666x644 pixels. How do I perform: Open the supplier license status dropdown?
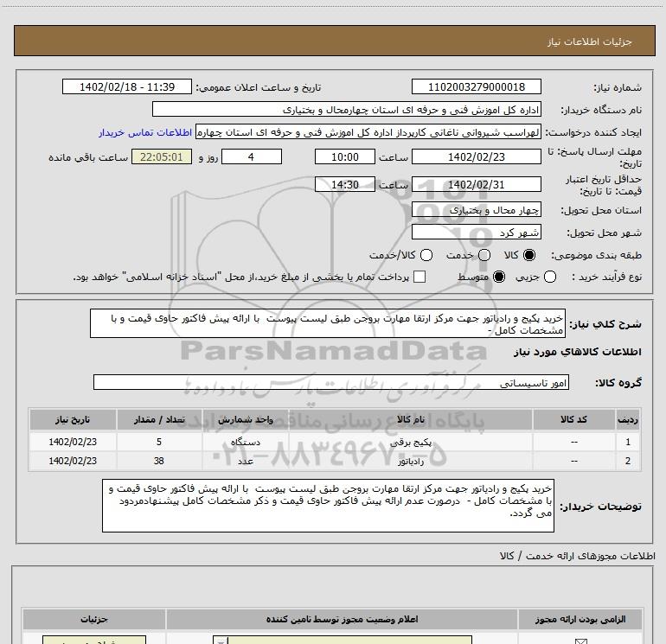(x=343, y=640)
